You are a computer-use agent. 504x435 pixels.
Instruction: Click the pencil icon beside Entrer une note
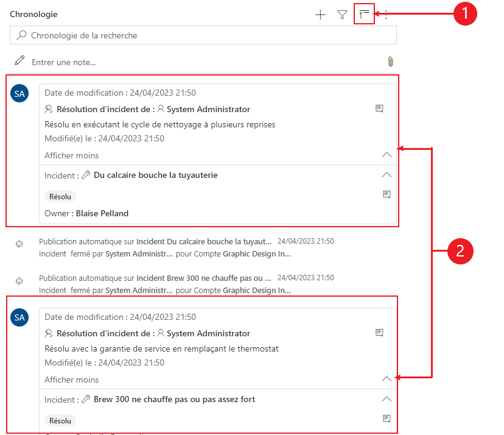coord(19,60)
